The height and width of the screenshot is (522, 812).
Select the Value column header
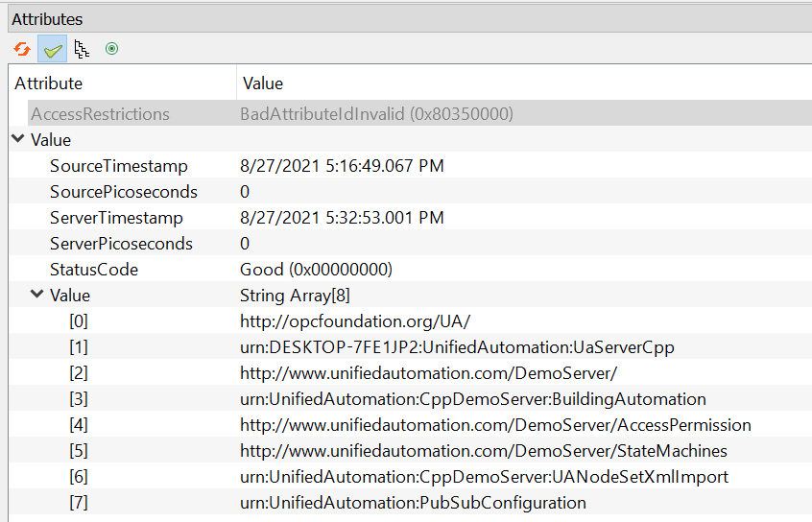pyautogui.click(x=524, y=83)
